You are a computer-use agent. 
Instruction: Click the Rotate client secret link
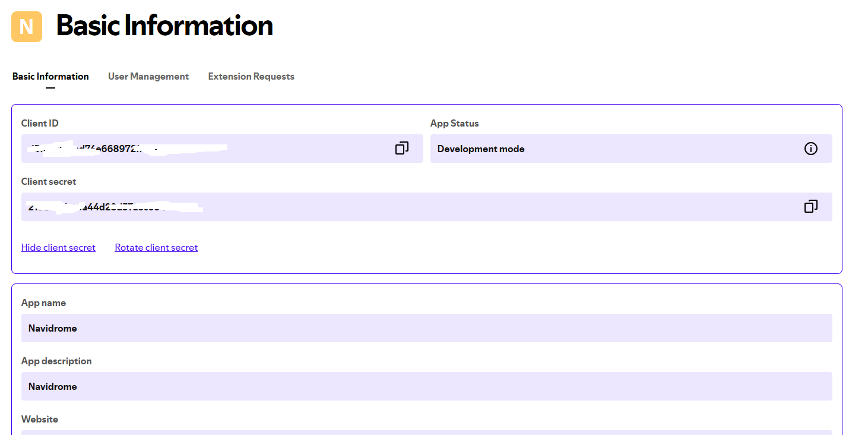pyautogui.click(x=156, y=248)
